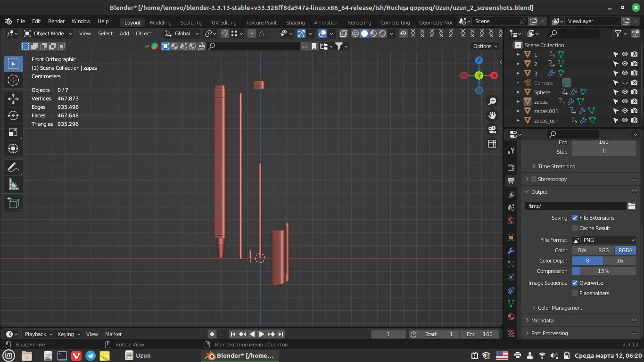Image resolution: width=644 pixels, height=362 pixels.
Task: Open the Add menu in viewport header
Action: pyautogui.click(x=124, y=33)
